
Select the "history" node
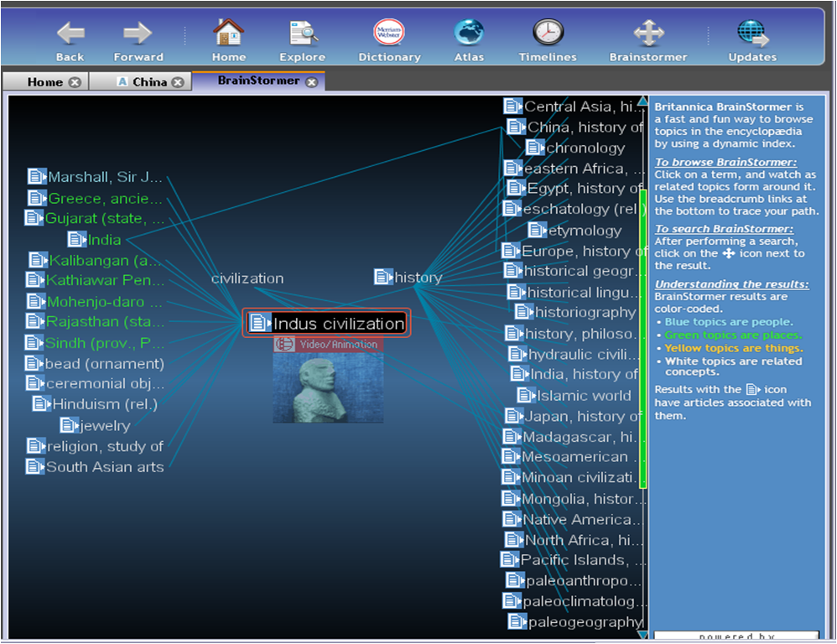click(418, 278)
